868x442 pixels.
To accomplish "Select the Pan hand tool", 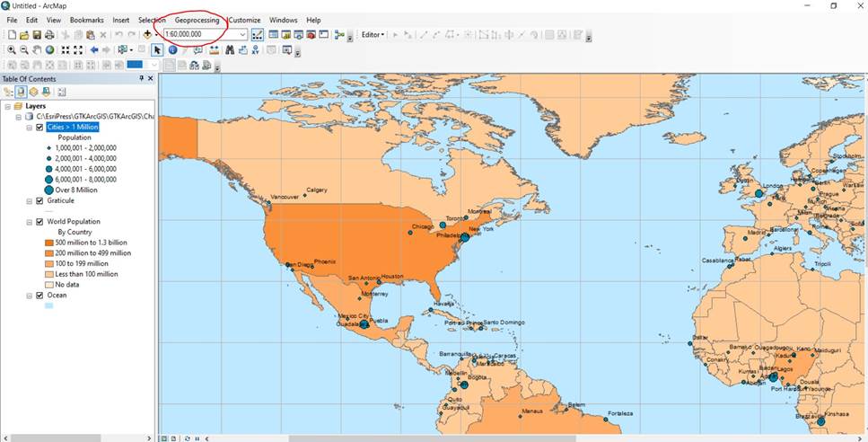I will pos(37,49).
